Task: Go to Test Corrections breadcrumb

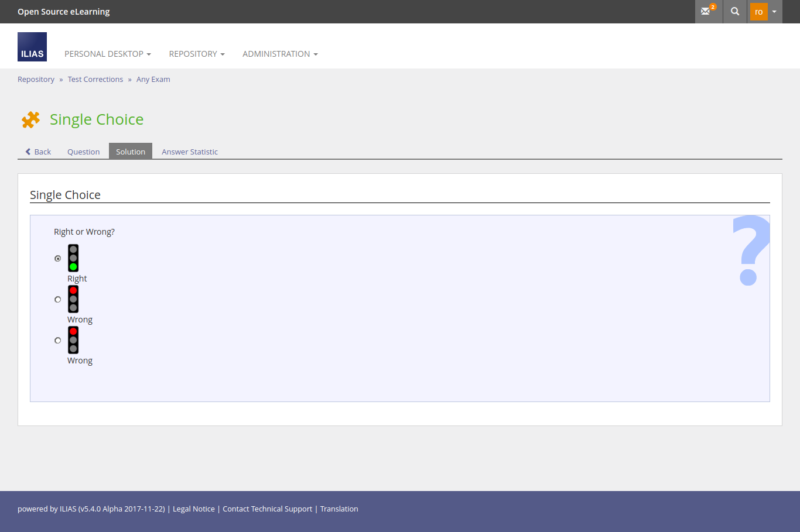Action: point(95,80)
